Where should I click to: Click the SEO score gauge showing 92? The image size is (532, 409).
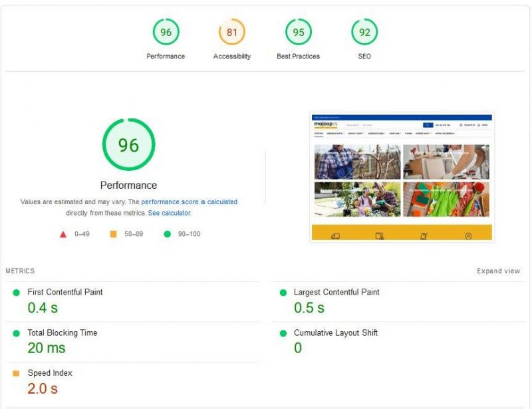point(364,30)
